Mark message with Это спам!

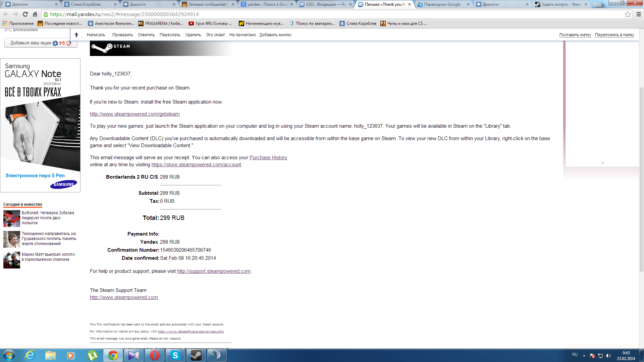pyautogui.click(x=215, y=35)
